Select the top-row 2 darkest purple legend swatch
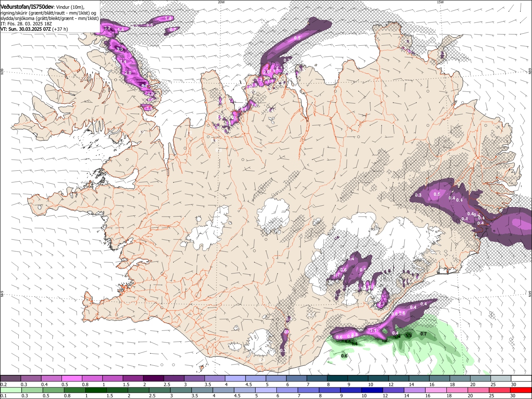Image resolution: width=532 pixels, height=399 pixels. click(153, 378)
